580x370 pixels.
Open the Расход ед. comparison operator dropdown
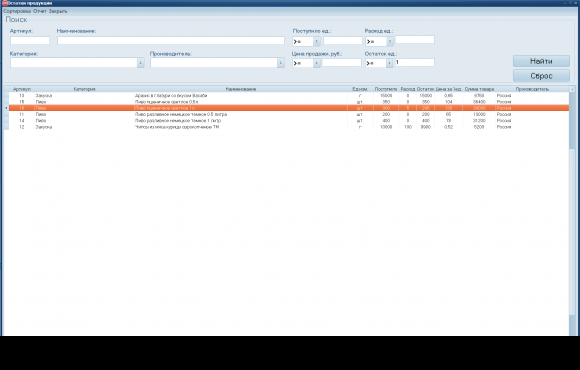tap(390, 41)
